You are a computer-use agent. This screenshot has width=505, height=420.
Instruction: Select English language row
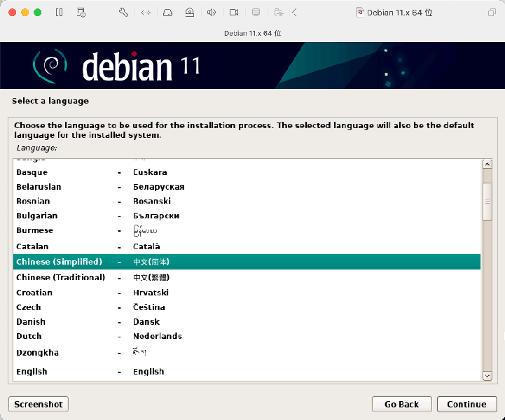tap(247, 372)
